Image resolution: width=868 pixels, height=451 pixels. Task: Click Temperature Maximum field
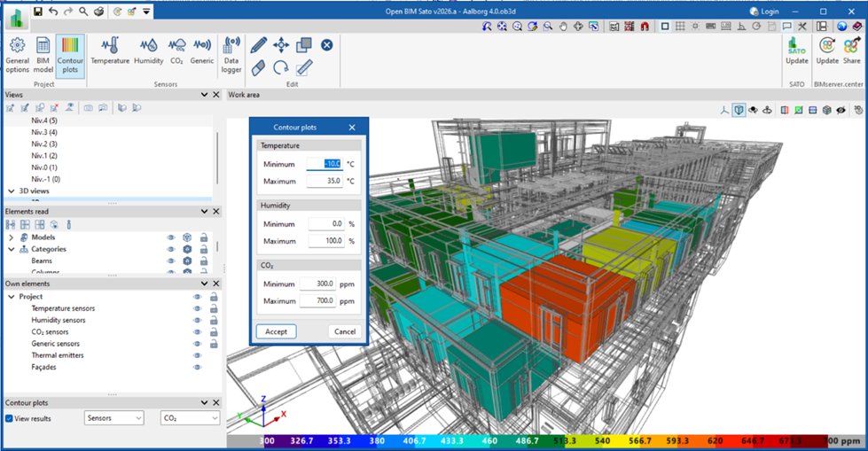coord(325,181)
